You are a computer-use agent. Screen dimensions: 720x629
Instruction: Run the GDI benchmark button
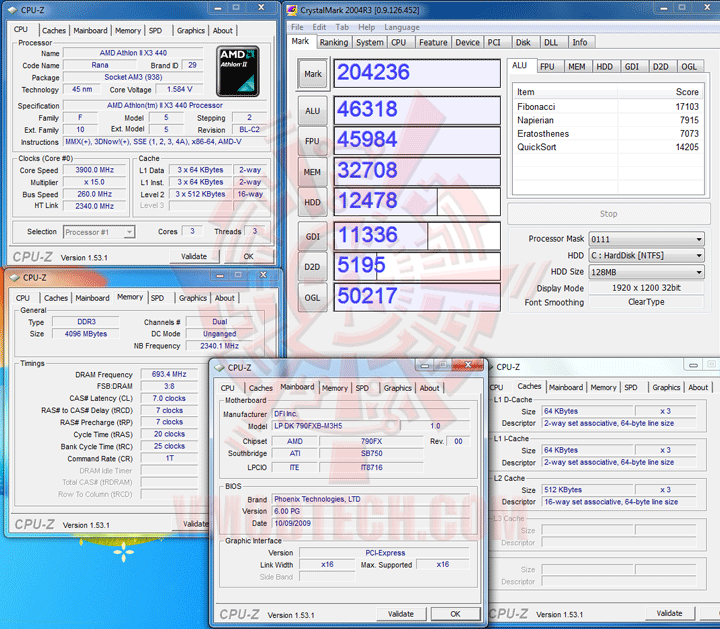coord(313,236)
